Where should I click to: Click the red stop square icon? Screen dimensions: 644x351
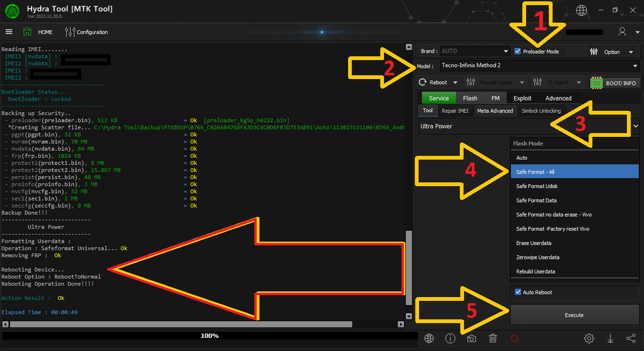pyautogui.click(x=514, y=338)
